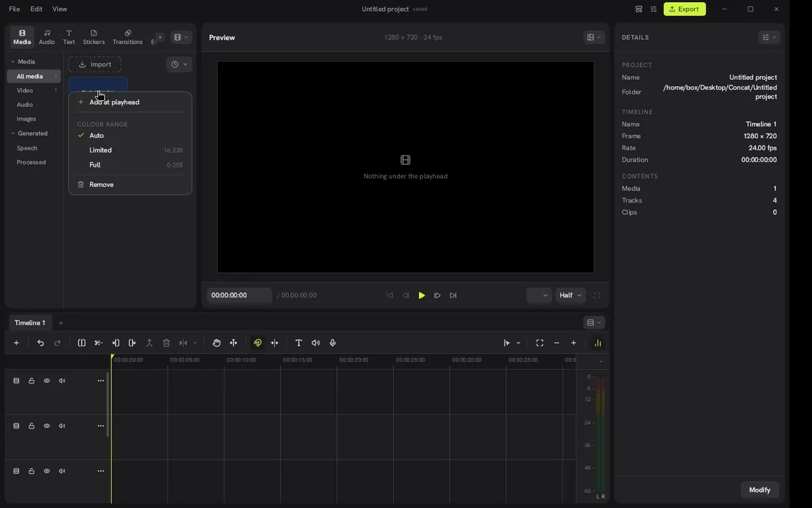The image size is (812, 508).
Task: Click the split clip icon
Action: 82,343
